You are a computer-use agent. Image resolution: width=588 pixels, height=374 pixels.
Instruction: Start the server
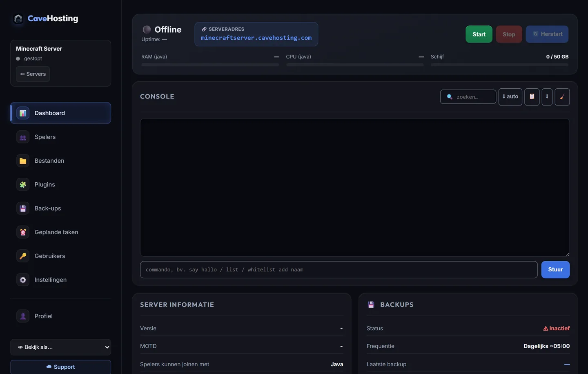pos(479,34)
